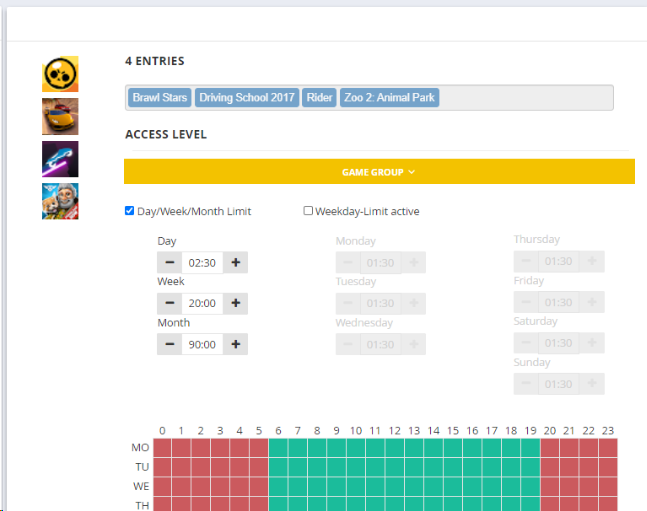
Task: Click the Week limit time field
Action: click(202, 303)
